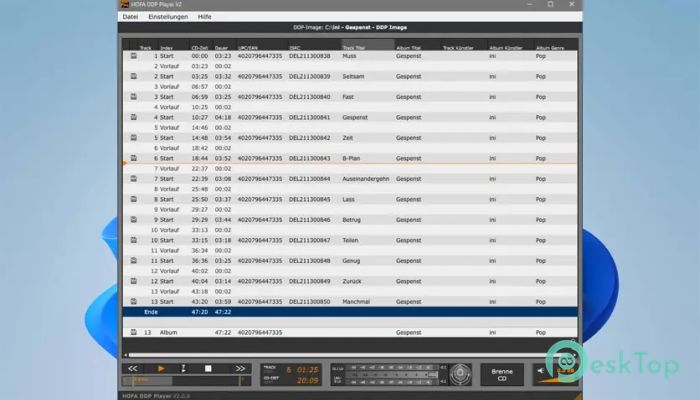Click the save icon for track 13 Manchmal
The image size is (700, 400).
click(133, 302)
